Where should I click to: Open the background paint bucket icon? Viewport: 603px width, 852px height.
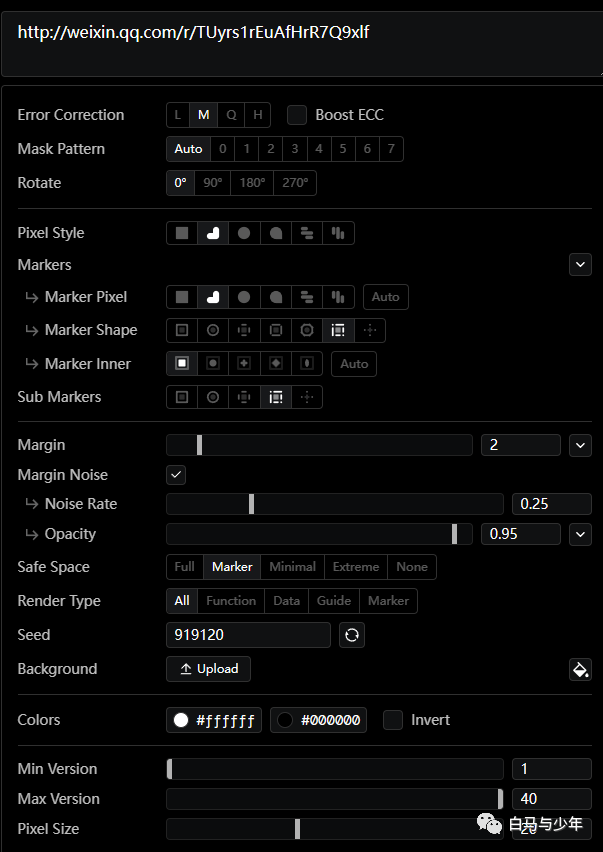tap(580, 669)
